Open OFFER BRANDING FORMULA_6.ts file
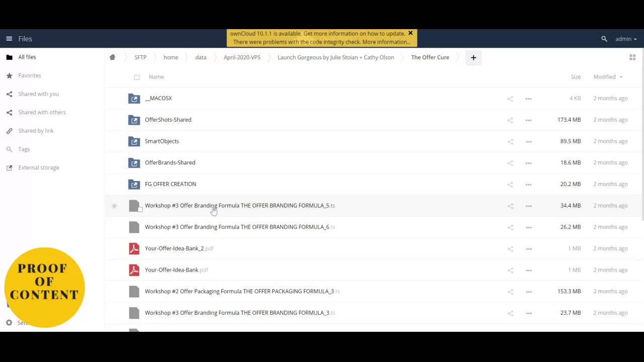Screen dimensions: 644x362 [240, 227]
